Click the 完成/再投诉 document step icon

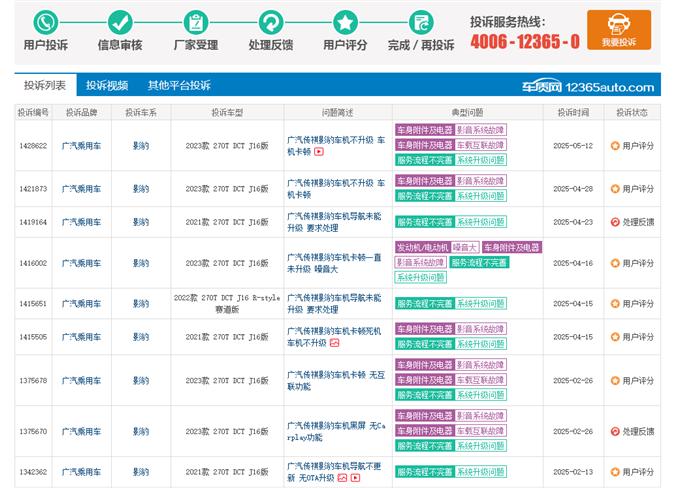[421, 22]
